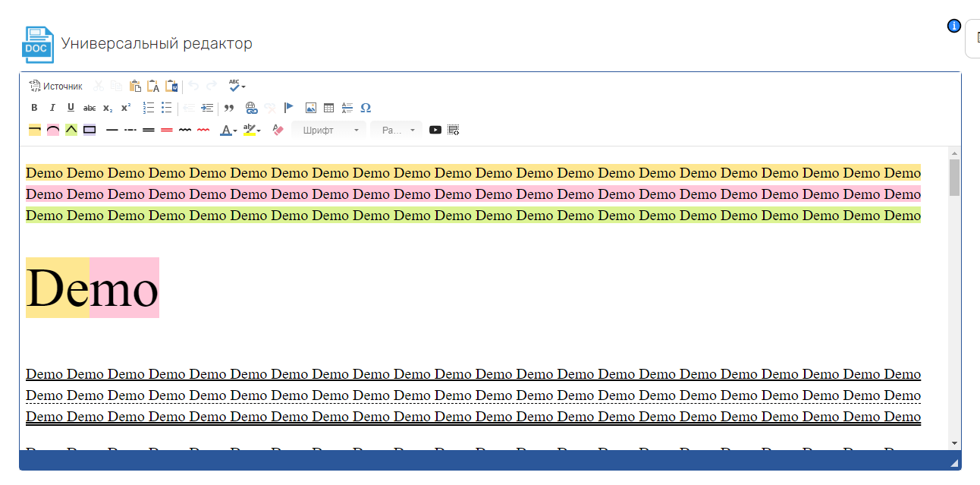This screenshot has height=485, width=980.
Task: Insert a numbered list
Action: (149, 108)
